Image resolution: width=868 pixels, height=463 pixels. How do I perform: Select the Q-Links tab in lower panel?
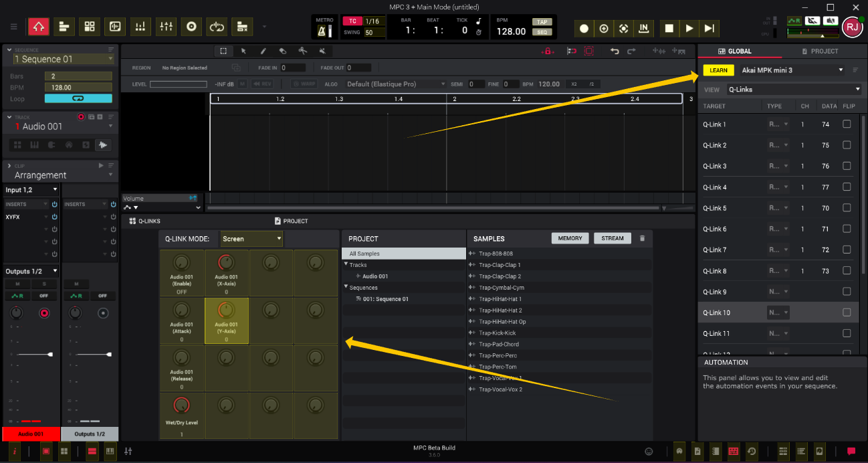click(x=144, y=221)
